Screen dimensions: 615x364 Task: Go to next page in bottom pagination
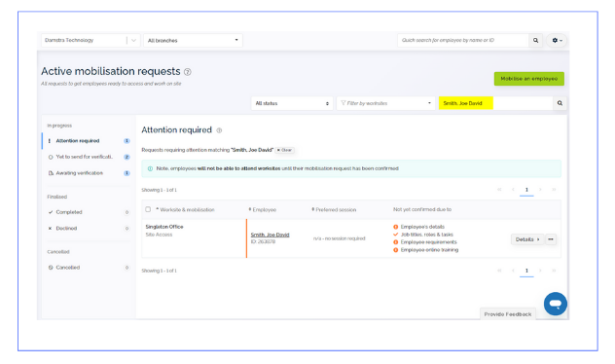(x=540, y=271)
